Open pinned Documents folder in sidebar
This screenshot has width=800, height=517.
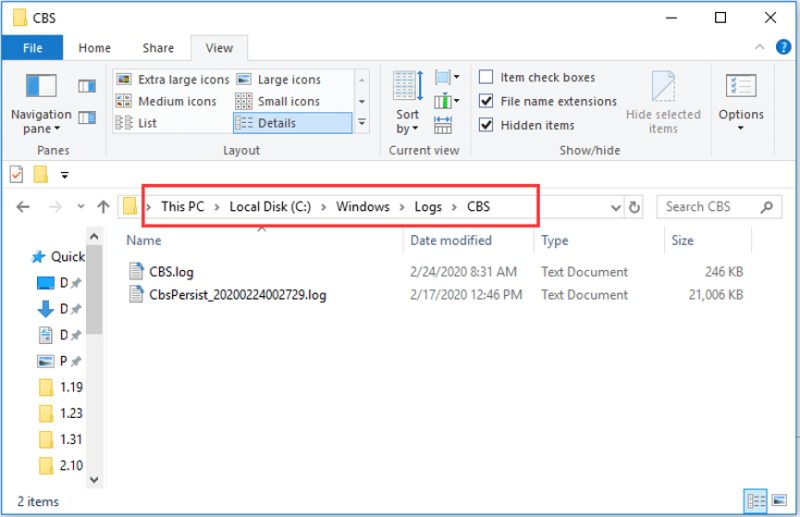(59, 335)
